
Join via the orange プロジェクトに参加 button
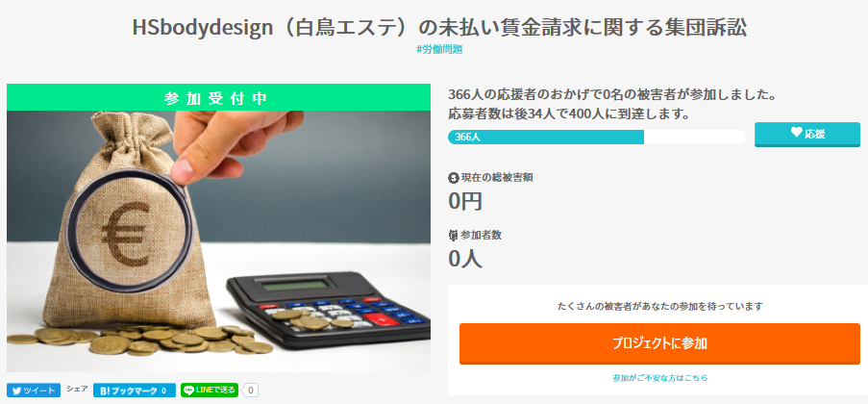(659, 343)
